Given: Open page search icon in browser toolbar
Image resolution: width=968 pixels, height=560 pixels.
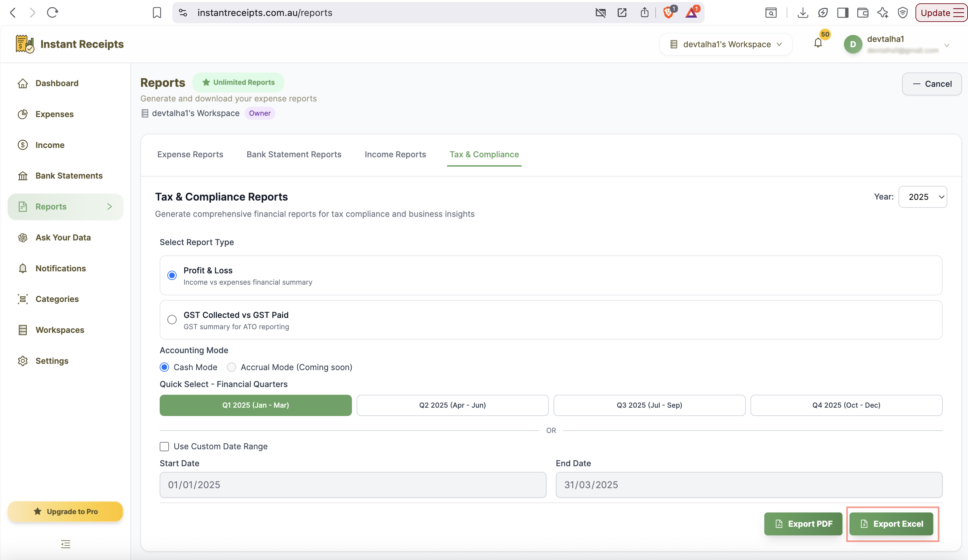Looking at the screenshot, I should click(771, 13).
